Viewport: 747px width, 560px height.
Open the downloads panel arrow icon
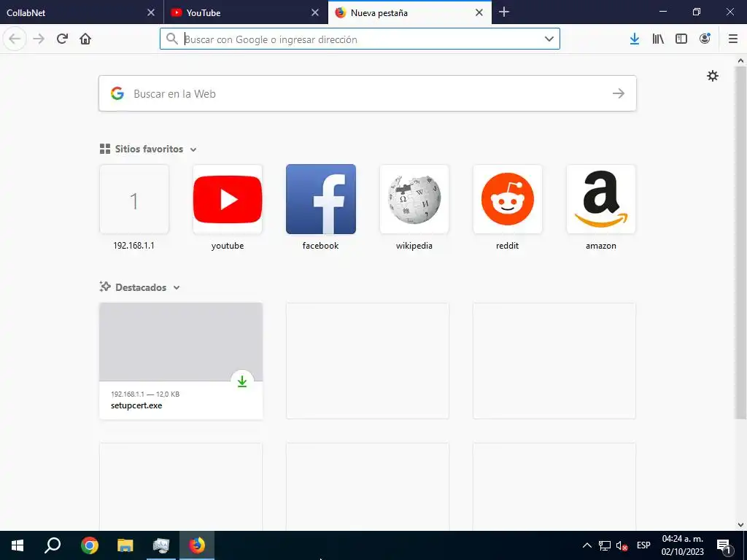(x=634, y=39)
